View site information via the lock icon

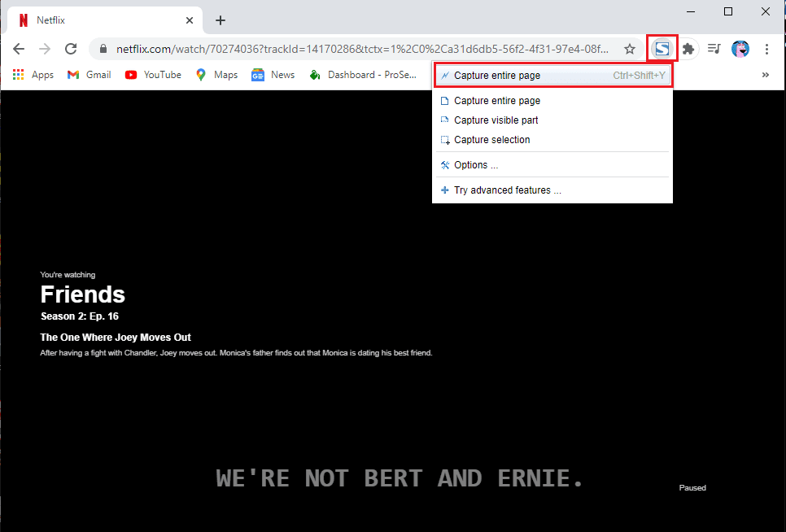[x=103, y=49]
